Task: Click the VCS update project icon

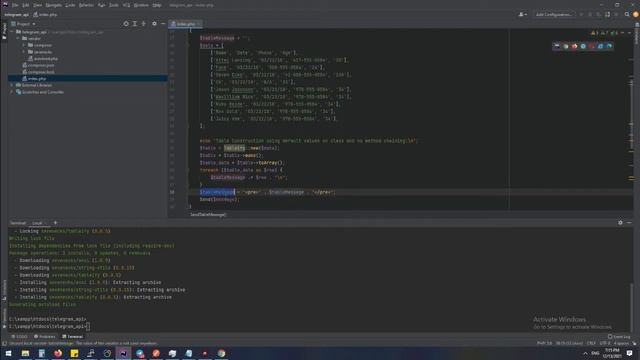Action: pos(607,15)
